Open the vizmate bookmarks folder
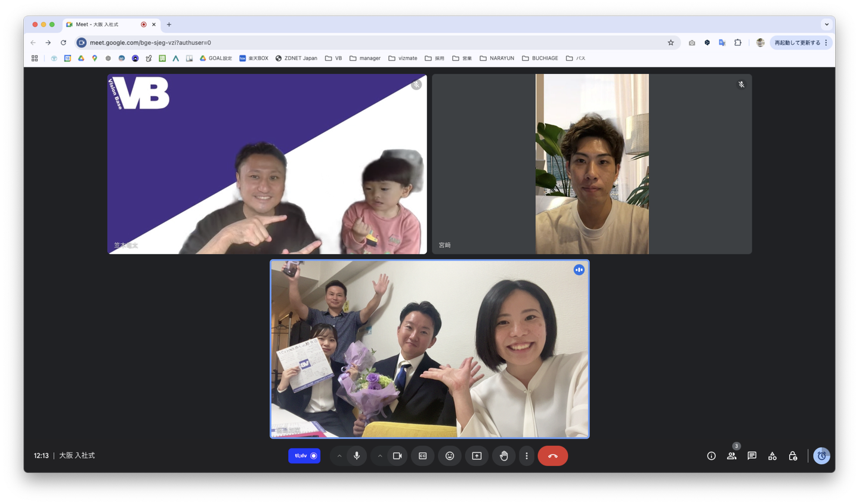 pyautogui.click(x=403, y=58)
